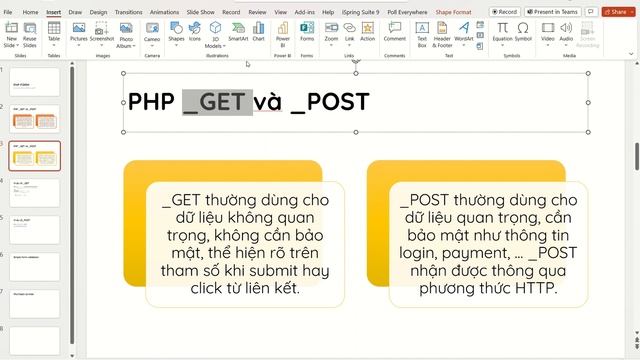The width and height of the screenshot is (640, 360).
Task: Insert a new Comment
Action: (395, 32)
